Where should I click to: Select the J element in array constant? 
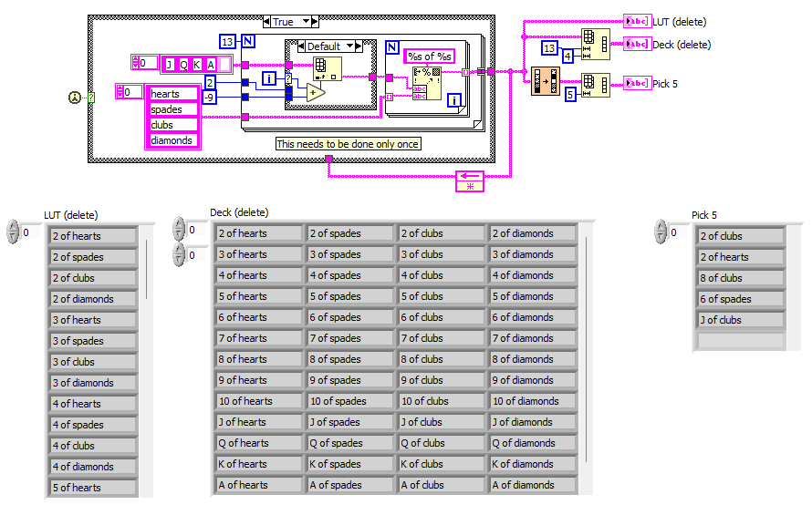point(169,65)
